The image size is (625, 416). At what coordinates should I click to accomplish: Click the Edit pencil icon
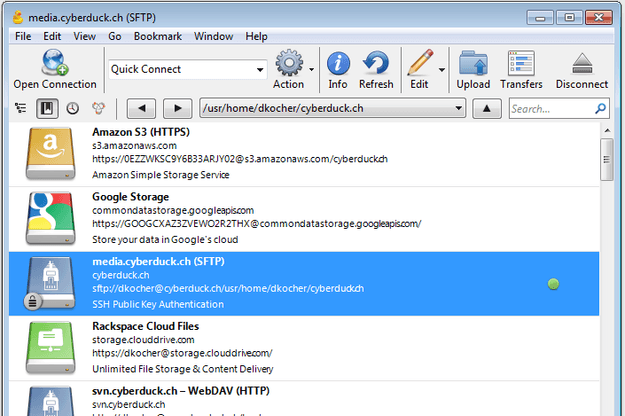coord(420,63)
